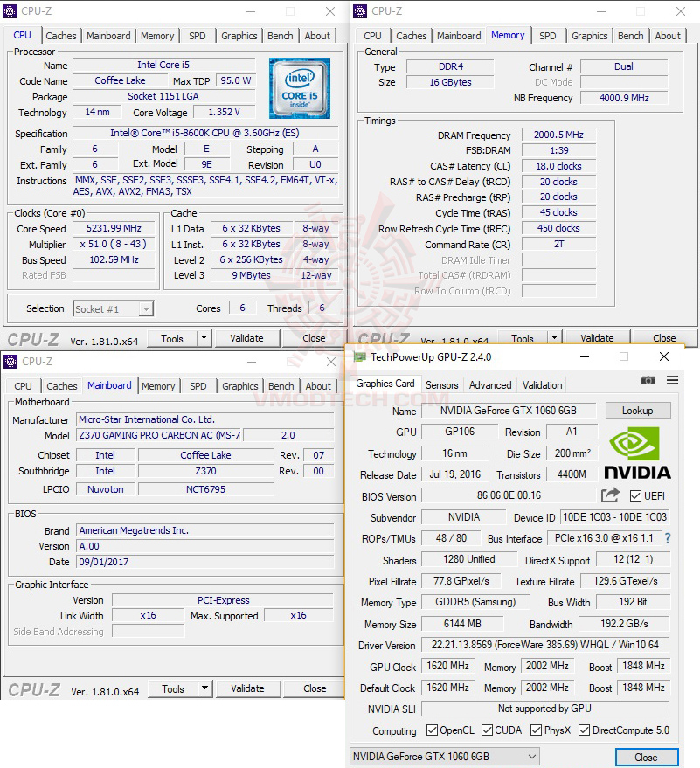Click the Validate button in CPU-Z
Viewport: 700px width, 768px height.
coord(248,338)
